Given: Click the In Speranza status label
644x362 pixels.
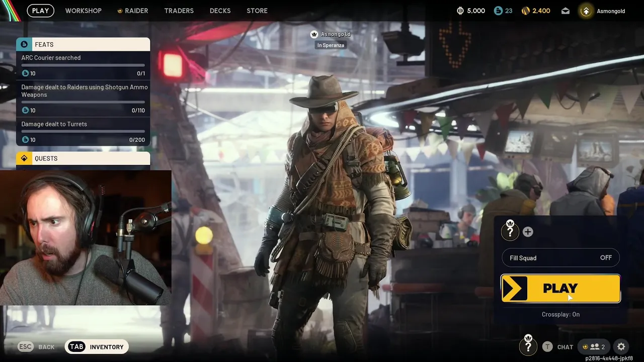Looking at the screenshot, I should pos(331,45).
